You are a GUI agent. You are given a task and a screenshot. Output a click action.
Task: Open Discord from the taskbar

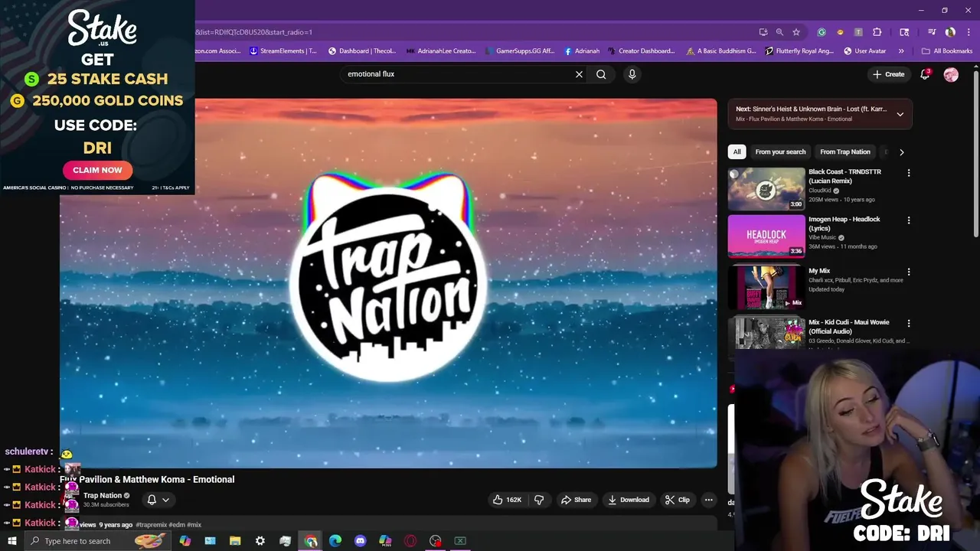[x=361, y=541]
